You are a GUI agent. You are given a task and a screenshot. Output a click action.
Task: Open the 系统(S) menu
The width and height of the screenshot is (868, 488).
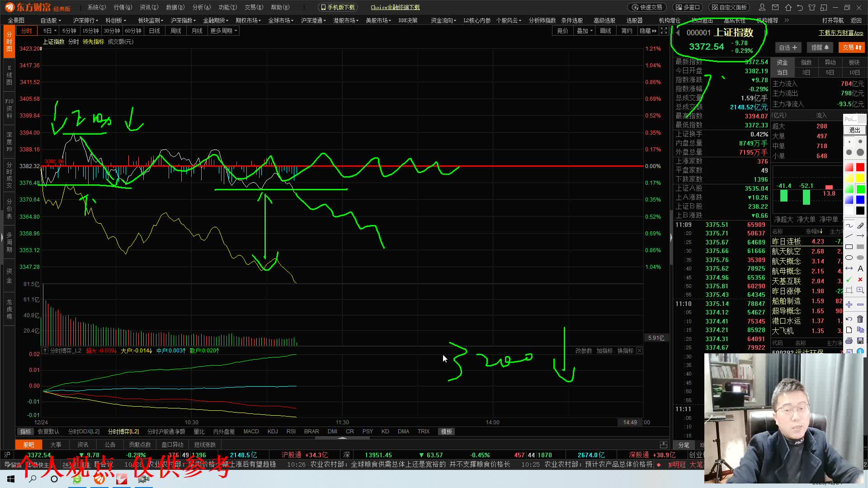[x=96, y=7]
